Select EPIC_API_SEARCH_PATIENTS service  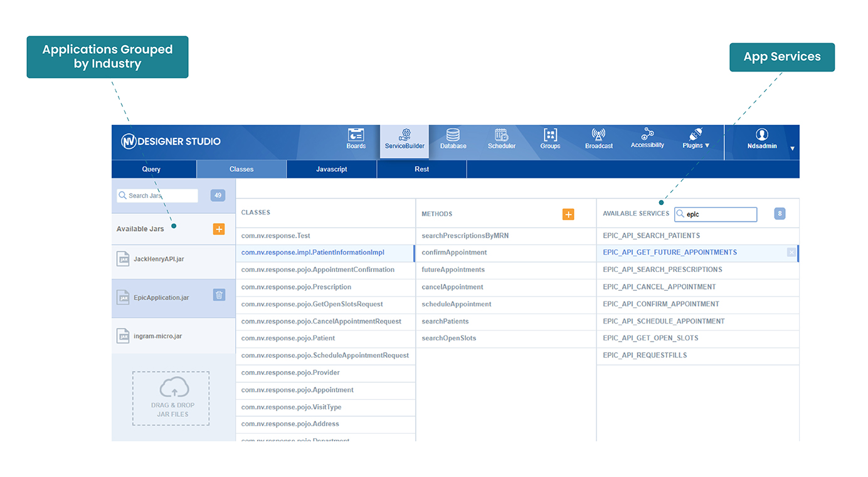[x=698, y=236]
